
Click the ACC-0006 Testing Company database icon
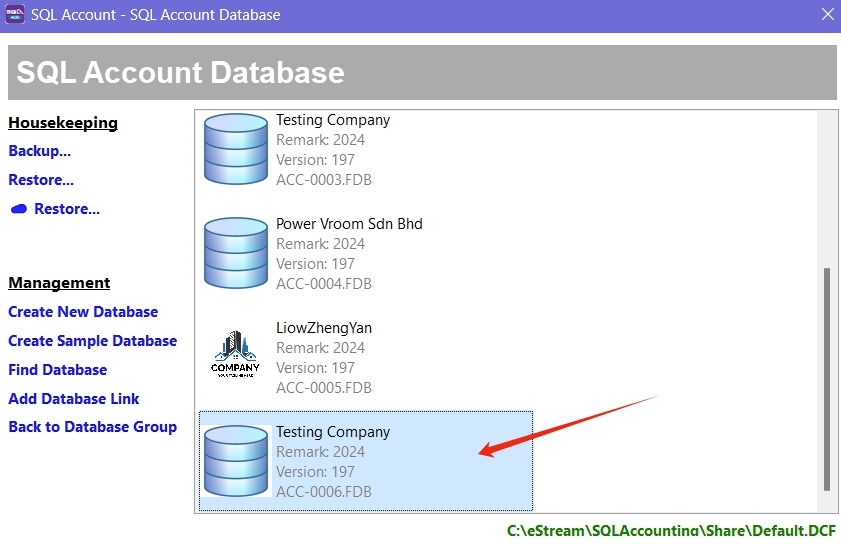(x=236, y=461)
